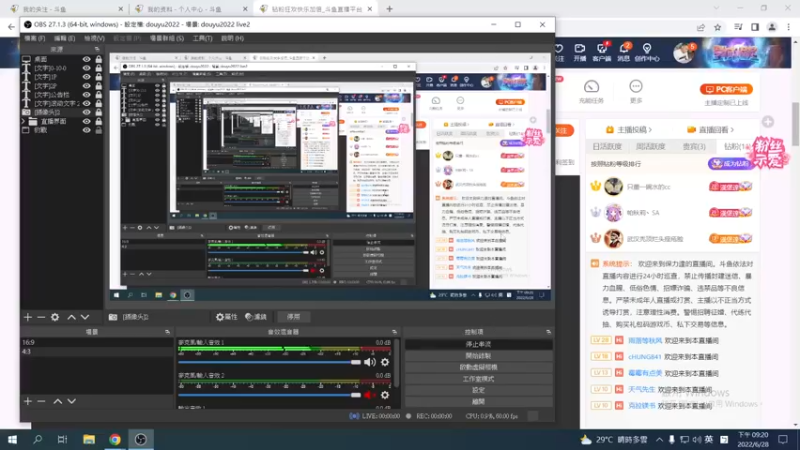Viewport: 800px width, 450px height.
Task: Open settings gear for second audio channel
Action: coord(385,395)
